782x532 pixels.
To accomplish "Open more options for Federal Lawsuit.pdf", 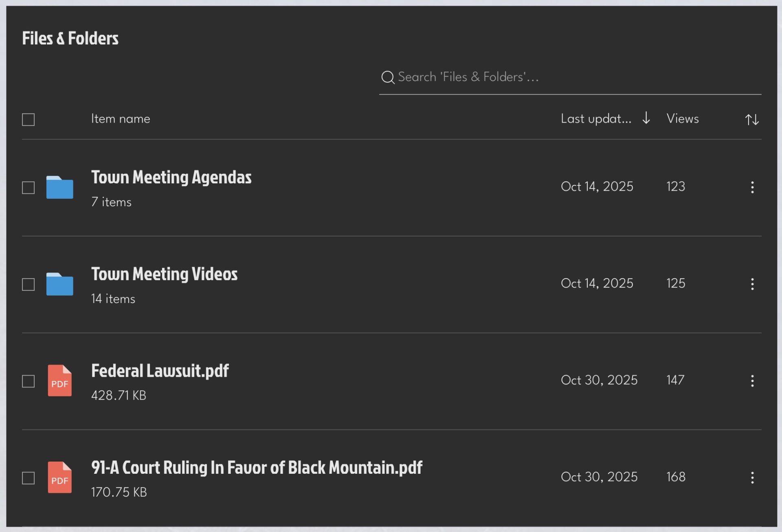I will click(x=752, y=381).
